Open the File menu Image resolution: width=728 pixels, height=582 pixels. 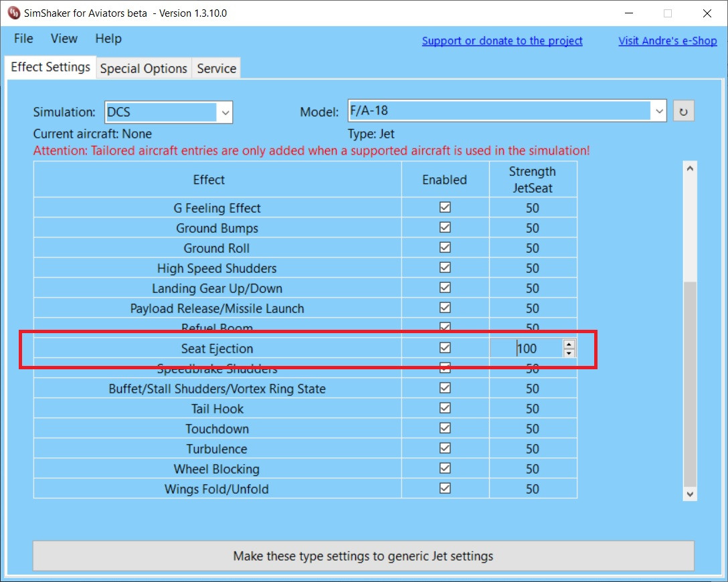pyautogui.click(x=23, y=39)
